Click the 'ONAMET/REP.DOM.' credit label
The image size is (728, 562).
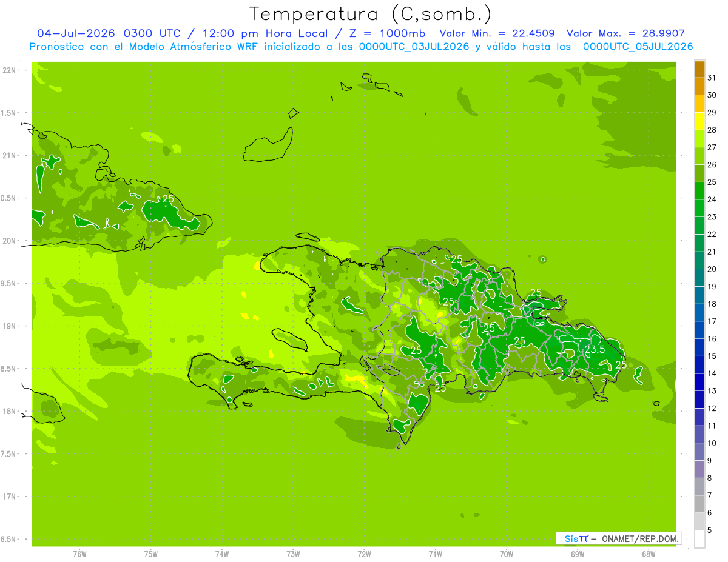[639, 538]
